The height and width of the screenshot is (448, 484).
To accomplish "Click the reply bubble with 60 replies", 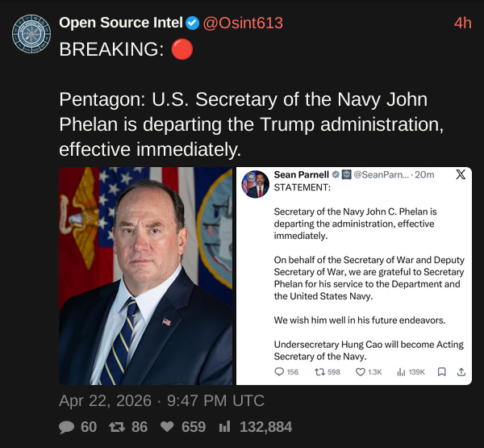I will pos(68,427).
